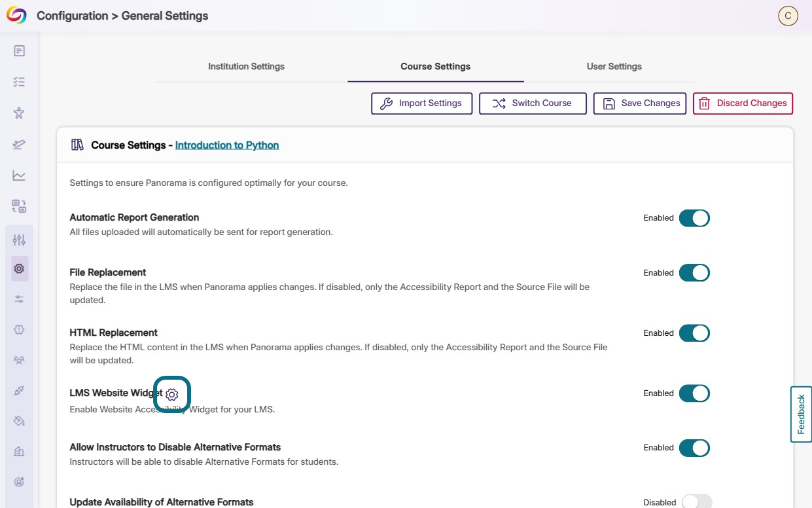Switch to the Institution Settings tab

tap(246, 66)
